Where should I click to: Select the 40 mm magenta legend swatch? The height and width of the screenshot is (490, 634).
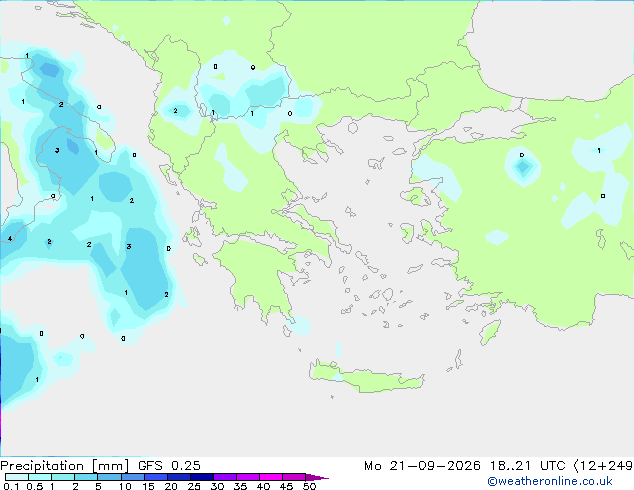click(271, 477)
